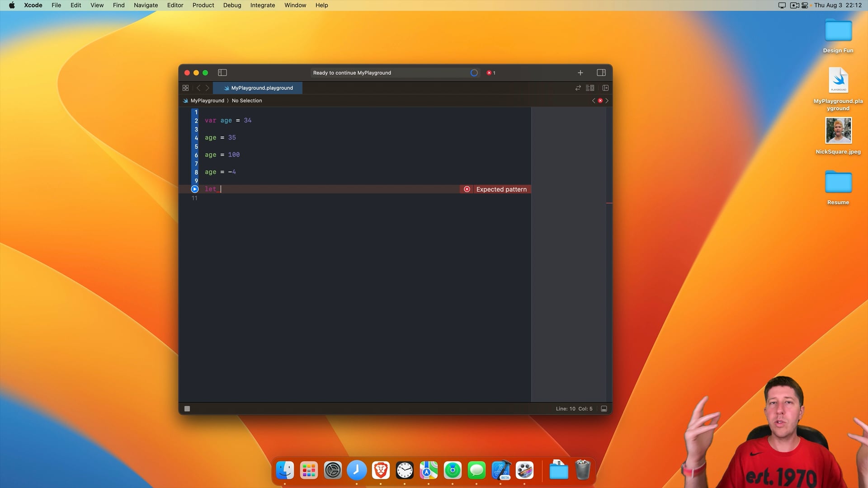Click line number 11 in gutter
This screenshot has width=868, height=488.
194,198
